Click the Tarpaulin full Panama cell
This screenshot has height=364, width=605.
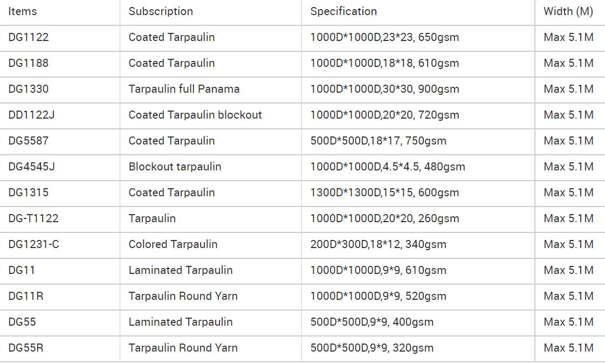[x=184, y=89]
